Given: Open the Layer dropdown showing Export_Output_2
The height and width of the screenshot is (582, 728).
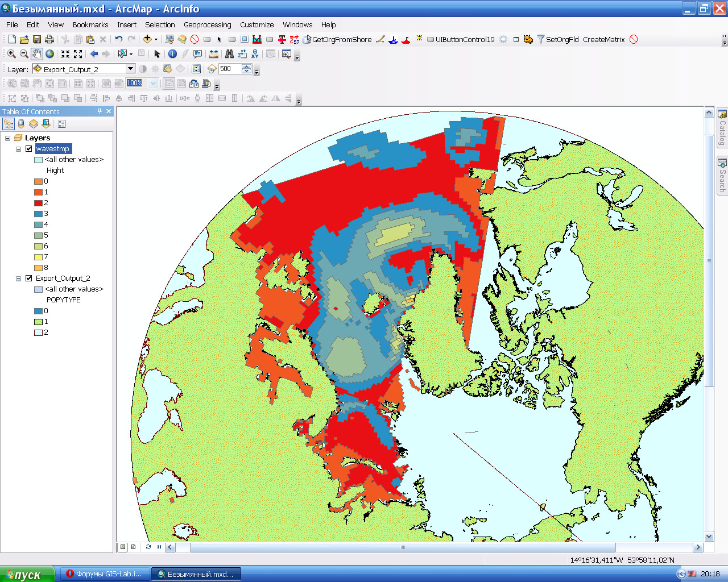Looking at the screenshot, I should [x=130, y=69].
